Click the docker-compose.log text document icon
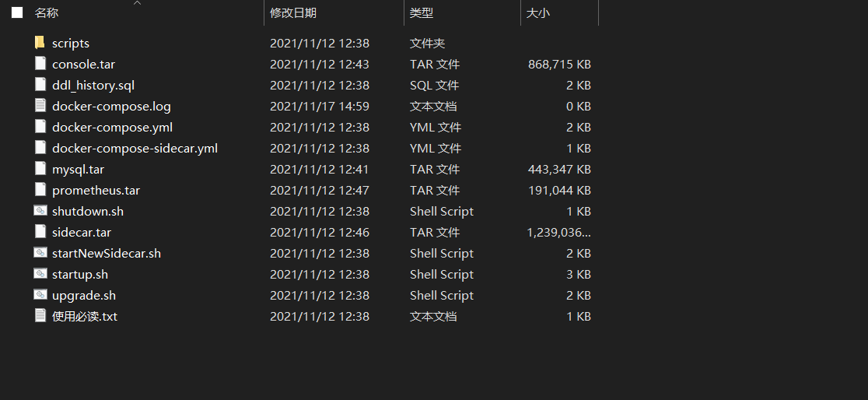The width and height of the screenshot is (868, 400). pos(40,106)
